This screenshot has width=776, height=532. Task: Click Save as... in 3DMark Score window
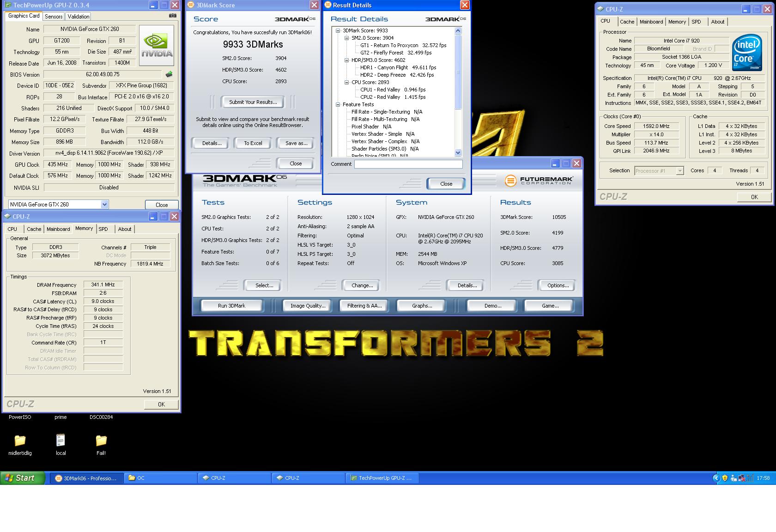(296, 143)
